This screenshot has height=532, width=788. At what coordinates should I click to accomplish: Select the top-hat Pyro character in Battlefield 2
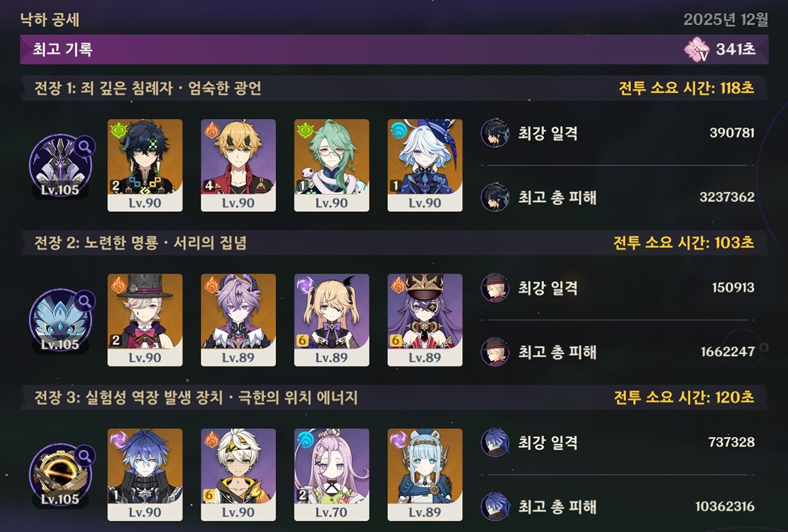pyautogui.click(x=145, y=320)
